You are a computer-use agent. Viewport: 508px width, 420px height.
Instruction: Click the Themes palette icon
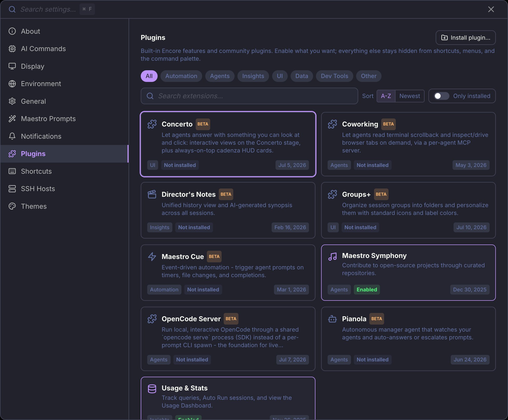(12, 206)
